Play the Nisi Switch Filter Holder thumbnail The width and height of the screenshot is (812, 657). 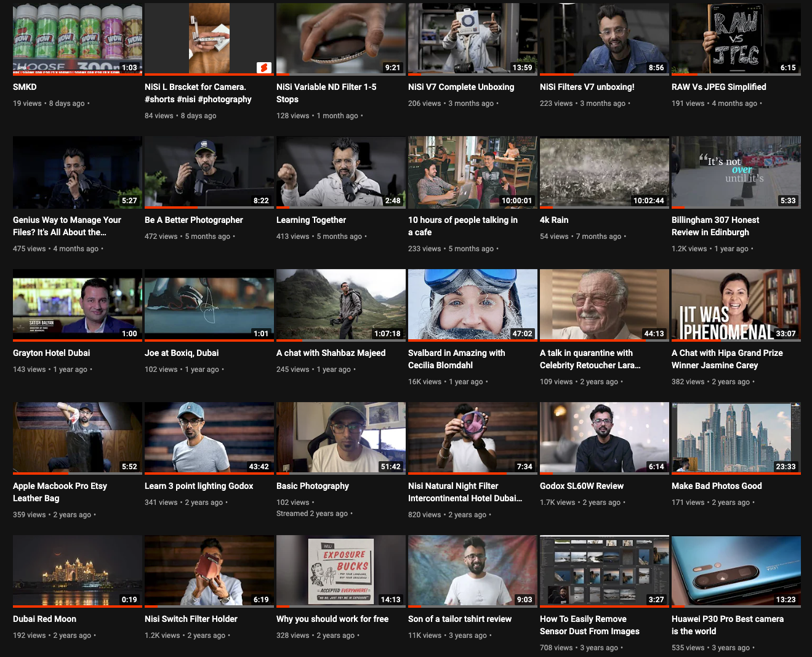(209, 571)
